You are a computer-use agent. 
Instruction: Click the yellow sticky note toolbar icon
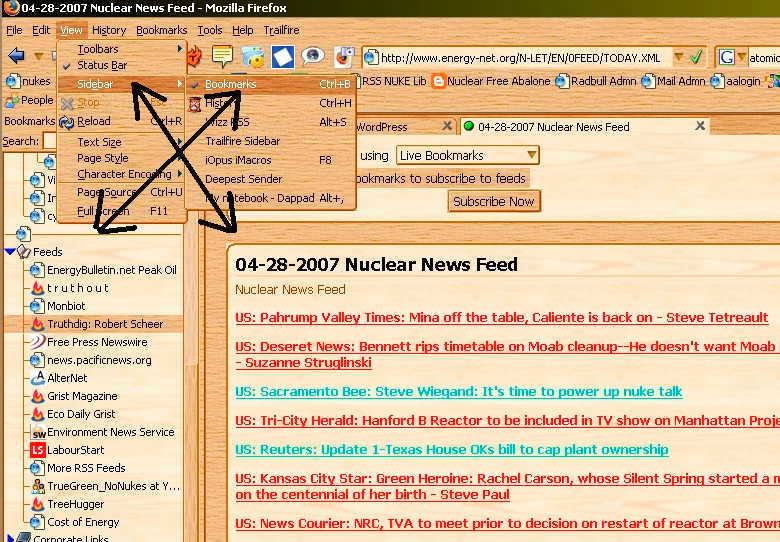pyautogui.click(x=222, y=56)
